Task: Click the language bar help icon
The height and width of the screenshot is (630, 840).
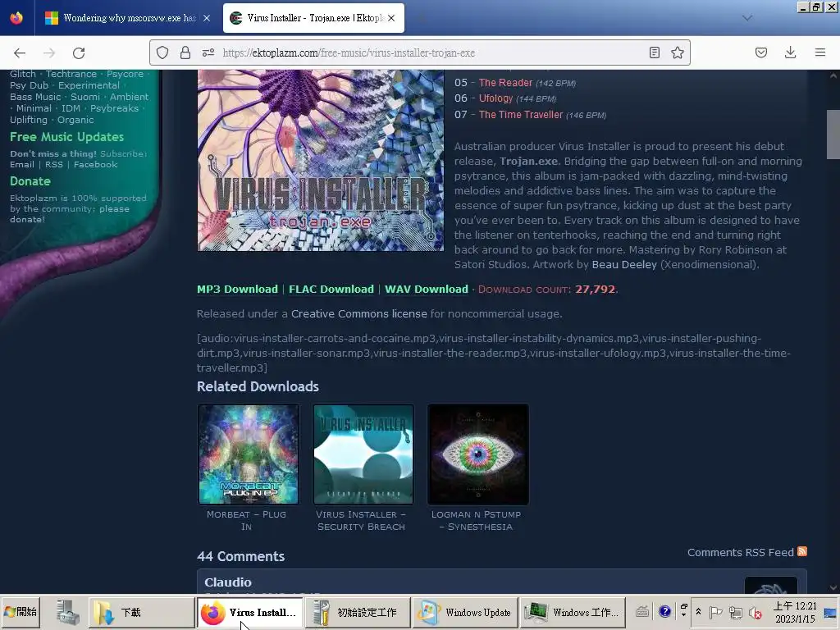Action: (x=664, y=611)
